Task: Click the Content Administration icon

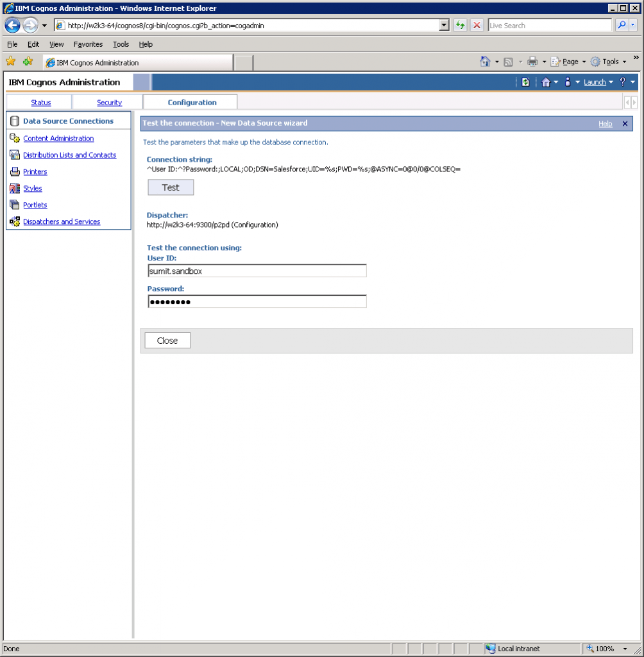Action: 15,139
